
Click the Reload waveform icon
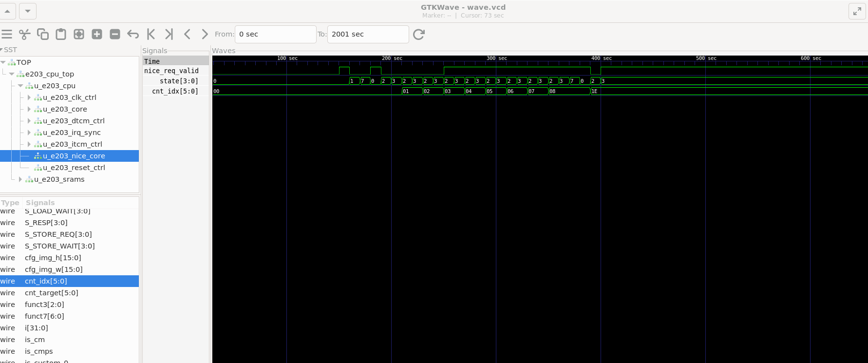coord(419,34)
